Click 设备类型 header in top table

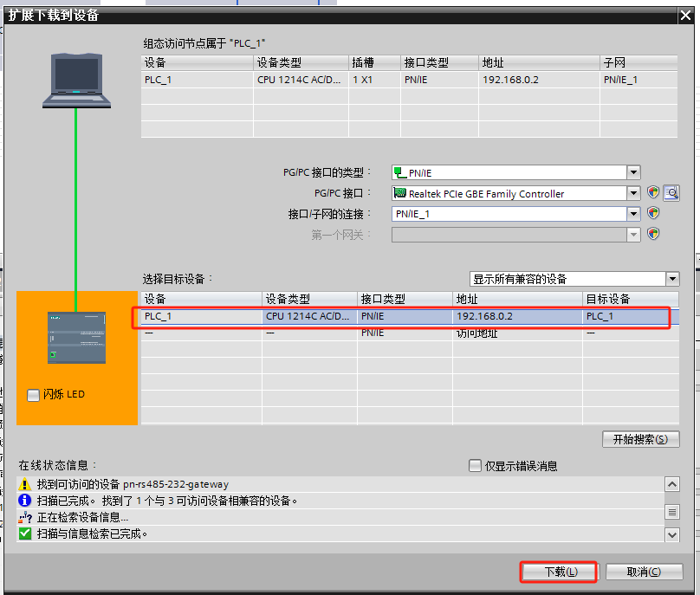tap(301, 62)
